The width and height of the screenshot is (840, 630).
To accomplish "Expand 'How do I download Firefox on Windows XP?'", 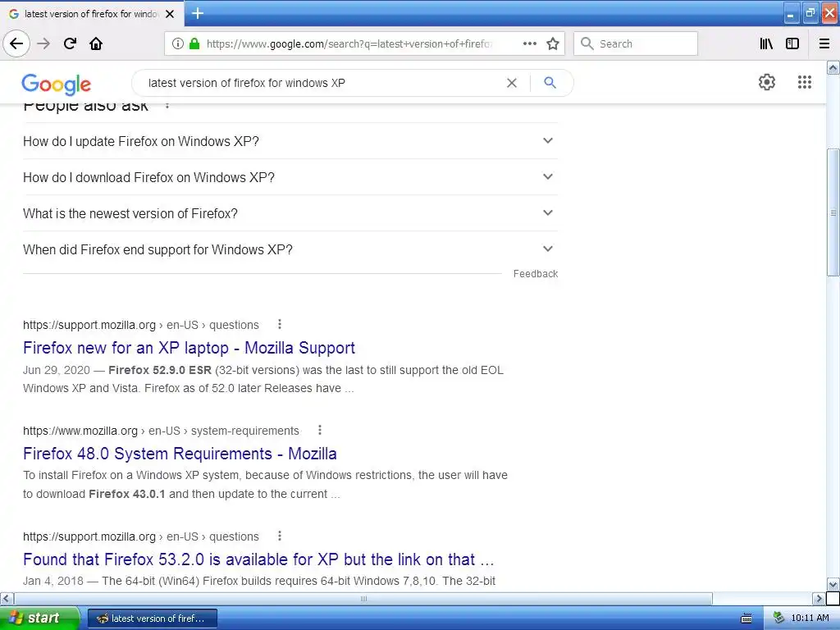I will (290, 177).
